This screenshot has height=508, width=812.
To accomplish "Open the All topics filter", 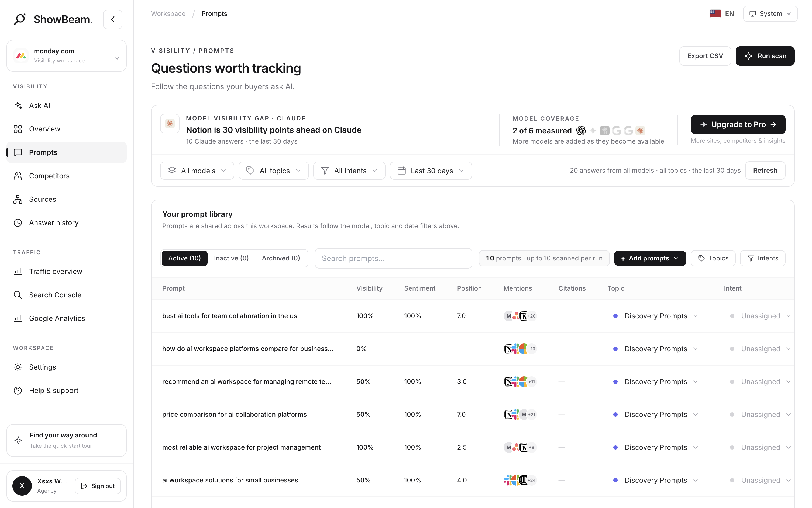I will [x=274, y=171].
